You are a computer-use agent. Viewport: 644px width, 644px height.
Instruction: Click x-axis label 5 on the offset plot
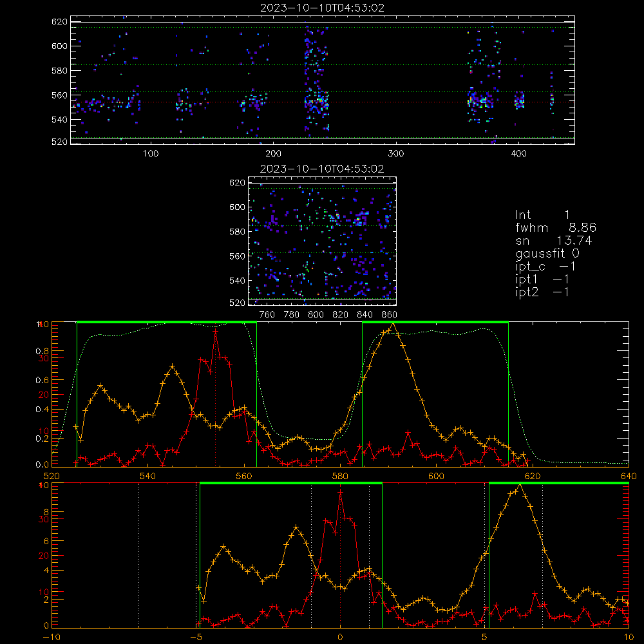[x=484, y=638]
